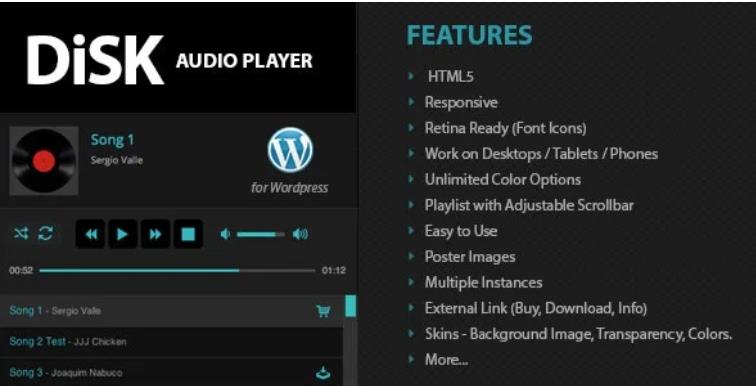
Task: Click the for Wordpress caption
Action: click(289, 187)
